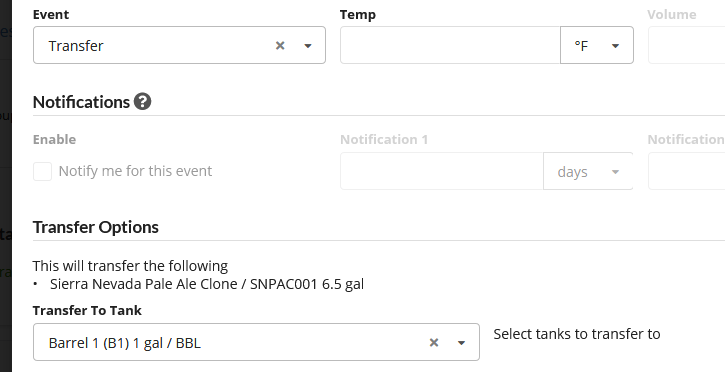
Task: Click the Select tanks to transfer to hint
Action: pos(577,334)
